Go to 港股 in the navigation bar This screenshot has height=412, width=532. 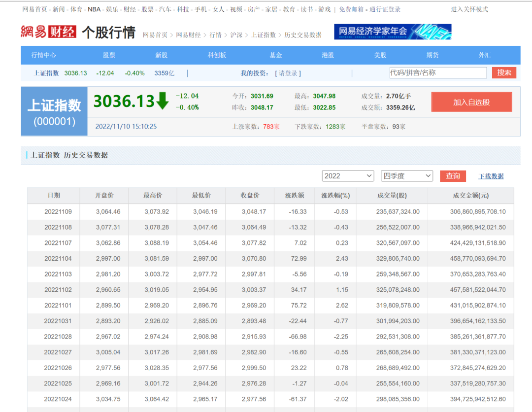328,55
